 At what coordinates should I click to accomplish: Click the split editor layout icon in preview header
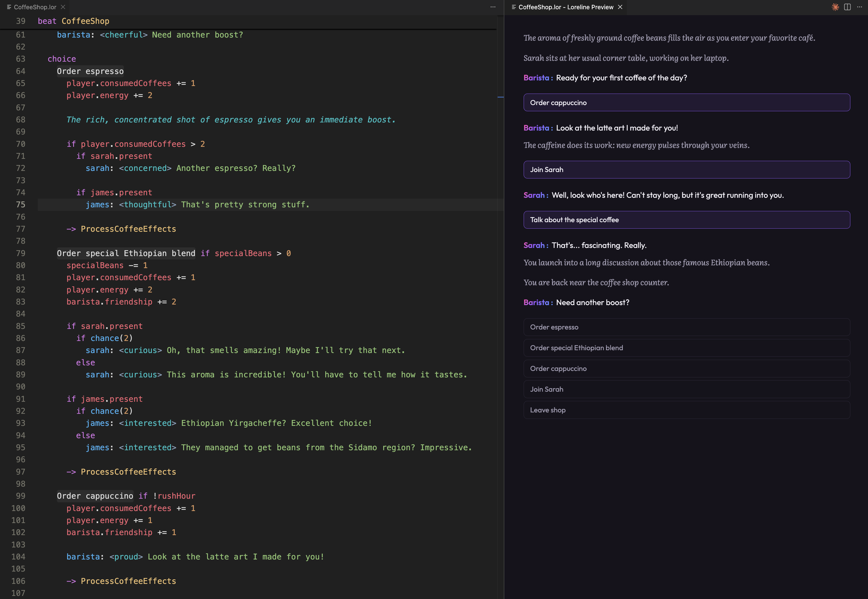coord(847,7)
